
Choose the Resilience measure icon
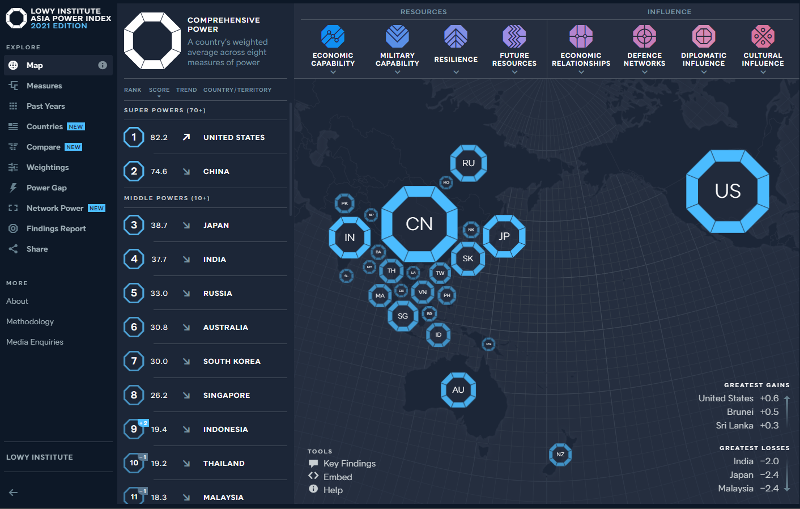click(456, 37)
